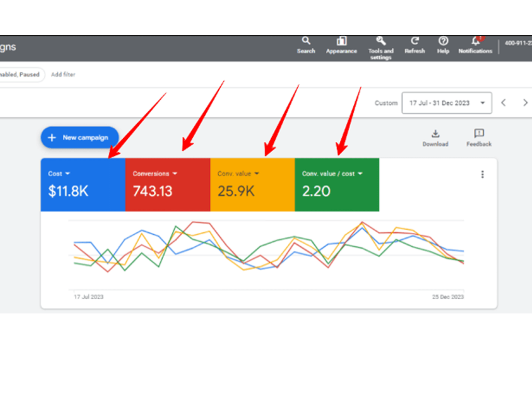Click the Enabled, Paused filter chip
This screenshot has height=399, width=532.
(x=21, y=75)
